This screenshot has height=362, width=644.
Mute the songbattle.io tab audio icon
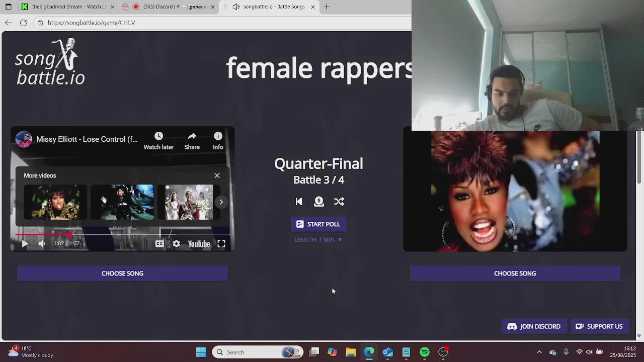[236, 7]
